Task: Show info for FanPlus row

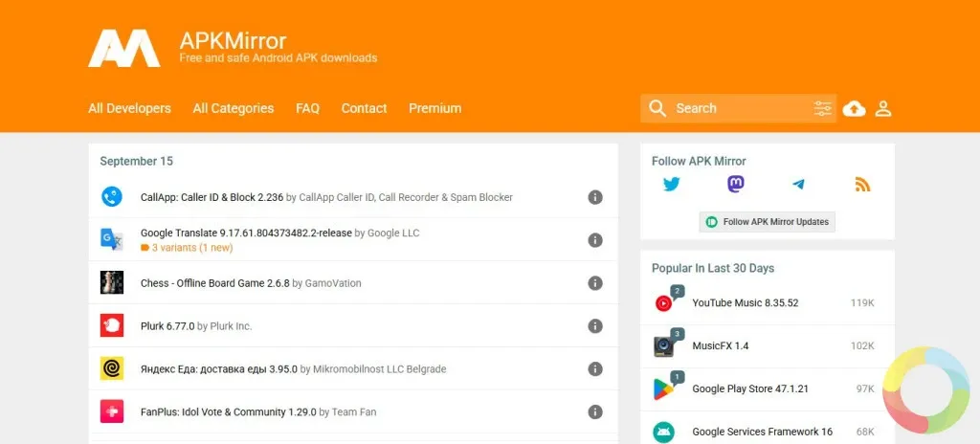Action: [595, 411]
